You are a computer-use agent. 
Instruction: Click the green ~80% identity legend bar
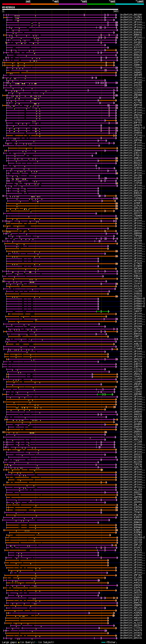101,4
